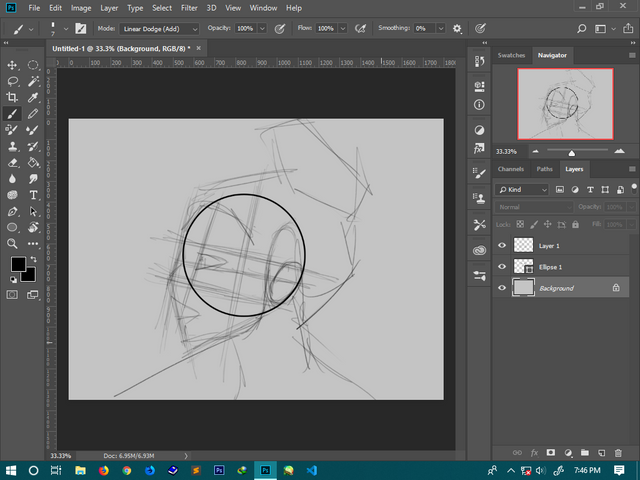Select the Elliptical Marquee tool
This screenshot has height=480, width=640.
click(33, 65)
